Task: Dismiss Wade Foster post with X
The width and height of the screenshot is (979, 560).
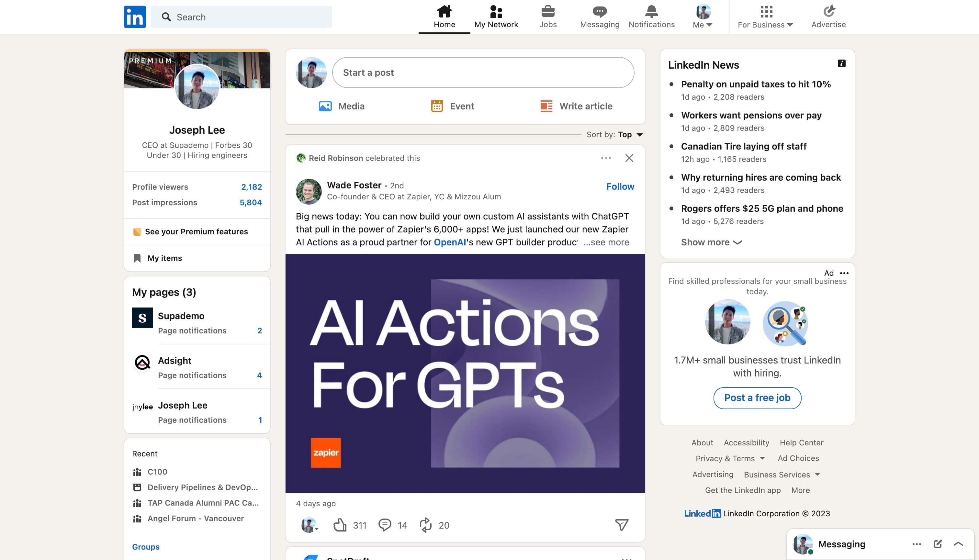Action: 629,158
